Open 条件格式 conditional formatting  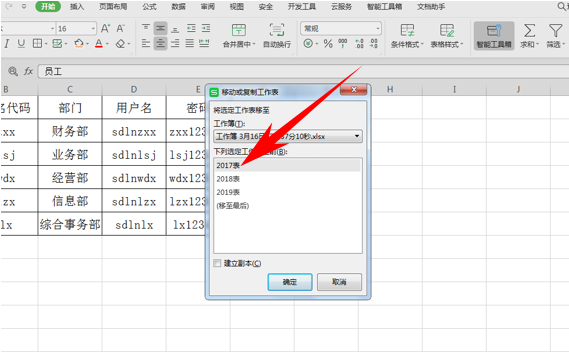click(407, 36)
